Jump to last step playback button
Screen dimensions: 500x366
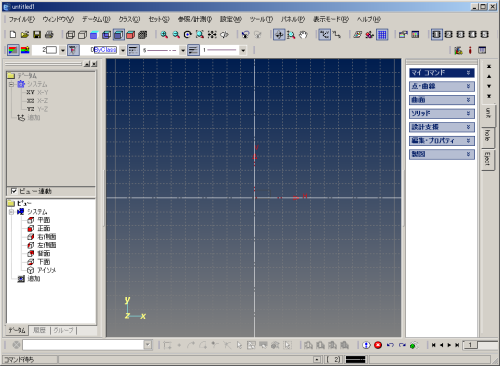pos(457,345)
